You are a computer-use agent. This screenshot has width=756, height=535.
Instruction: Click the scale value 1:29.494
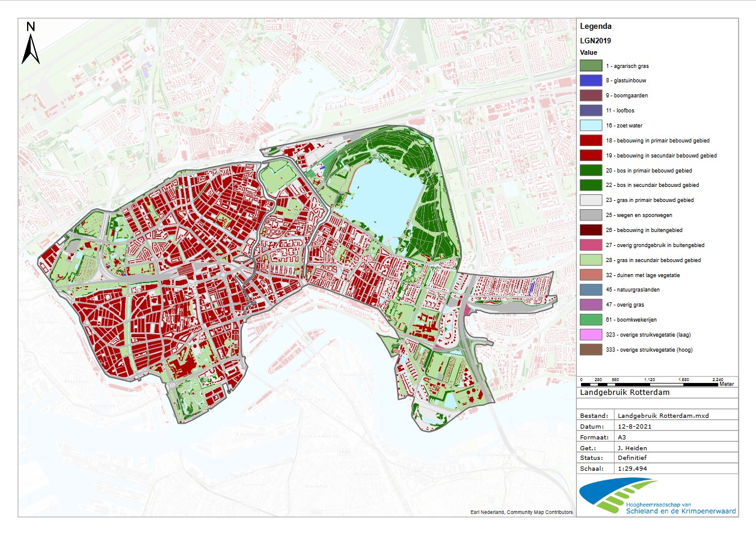(x=634, y=467)
